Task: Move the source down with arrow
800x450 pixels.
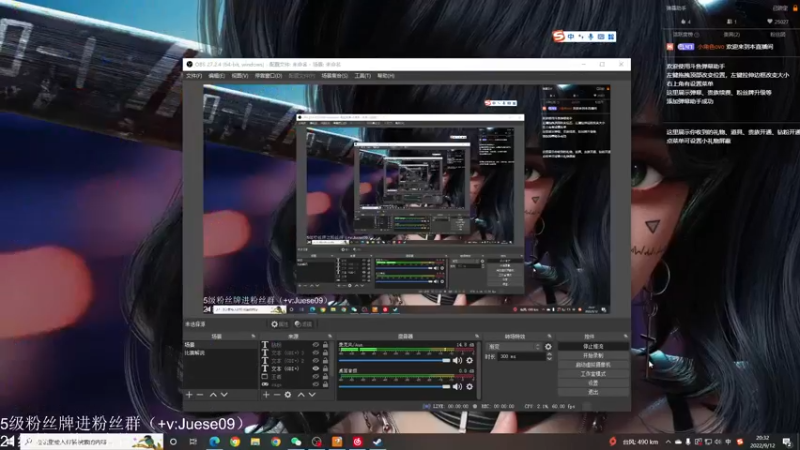Action: pos(312,395)
